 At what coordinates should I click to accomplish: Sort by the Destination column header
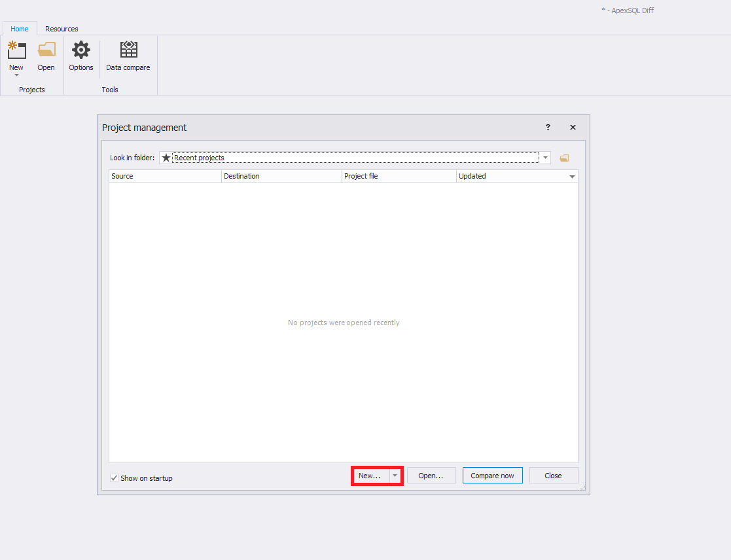(x=281, y=176)
